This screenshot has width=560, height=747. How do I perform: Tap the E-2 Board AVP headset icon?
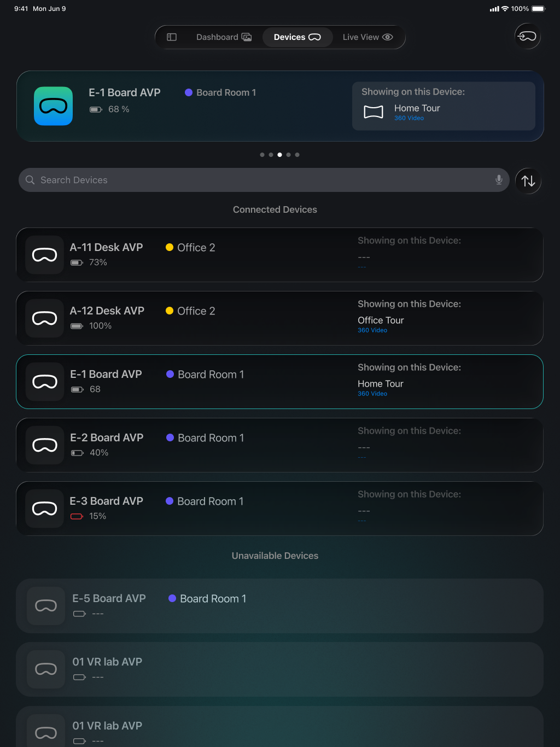(45, 445)
